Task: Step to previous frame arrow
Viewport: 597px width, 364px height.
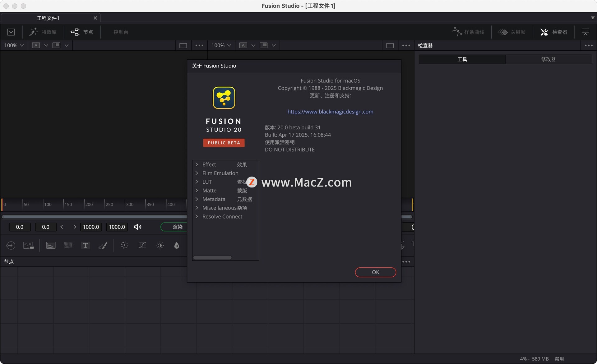Action: 62,227
